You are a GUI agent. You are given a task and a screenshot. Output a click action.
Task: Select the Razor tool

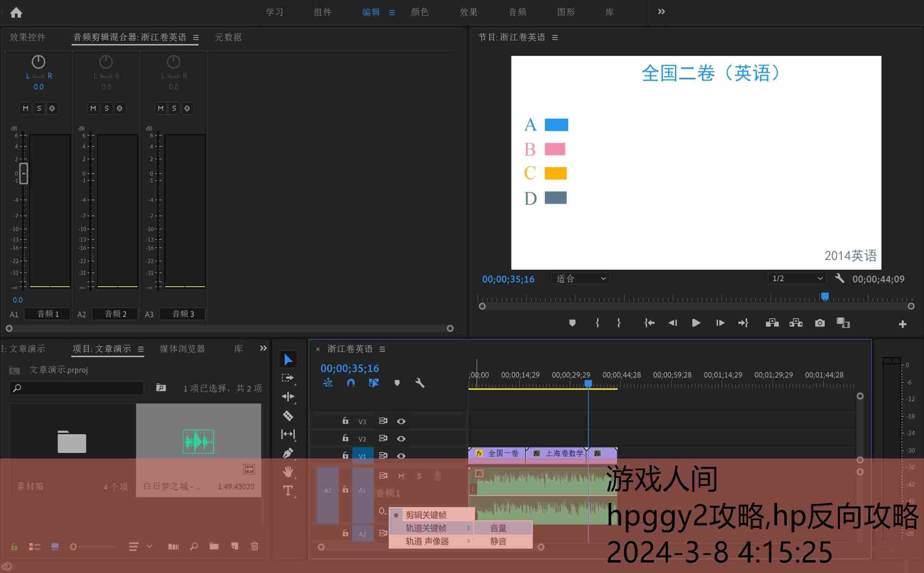pos(288,415)
